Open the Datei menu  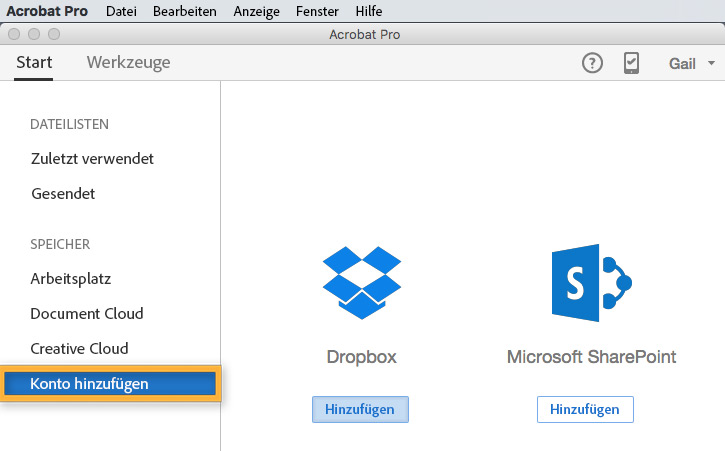pos(121,11)
